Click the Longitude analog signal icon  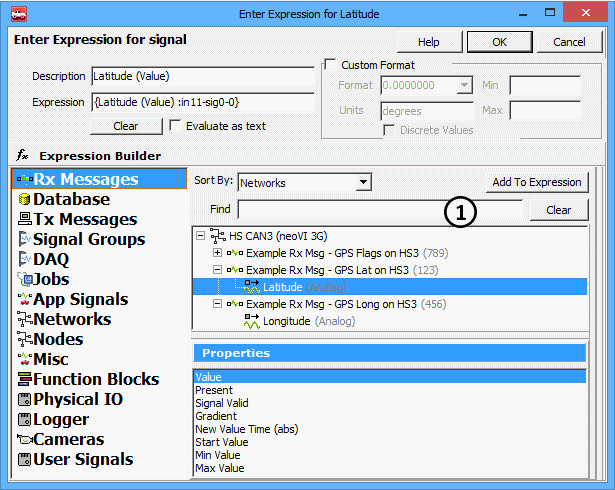(x=252, y=322)
